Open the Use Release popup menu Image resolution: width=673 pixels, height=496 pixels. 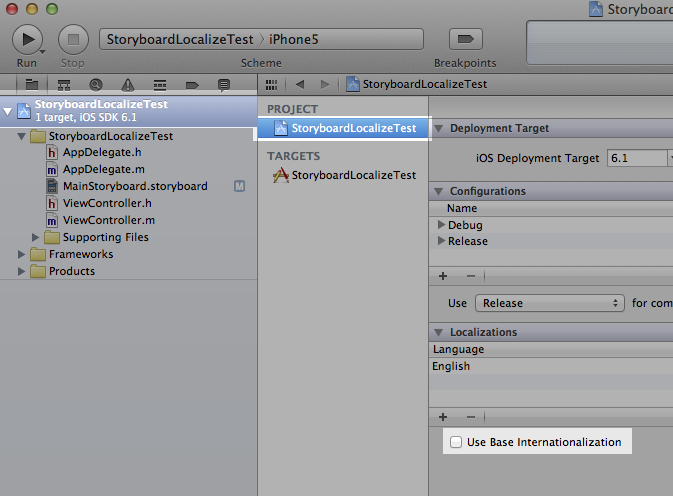click(549, 303)
